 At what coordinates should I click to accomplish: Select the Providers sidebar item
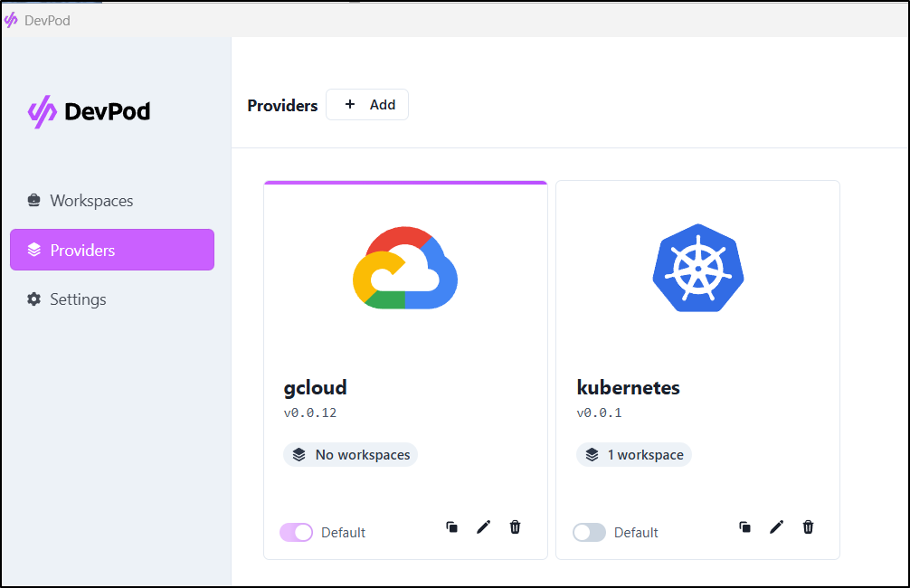click(112, 250)
